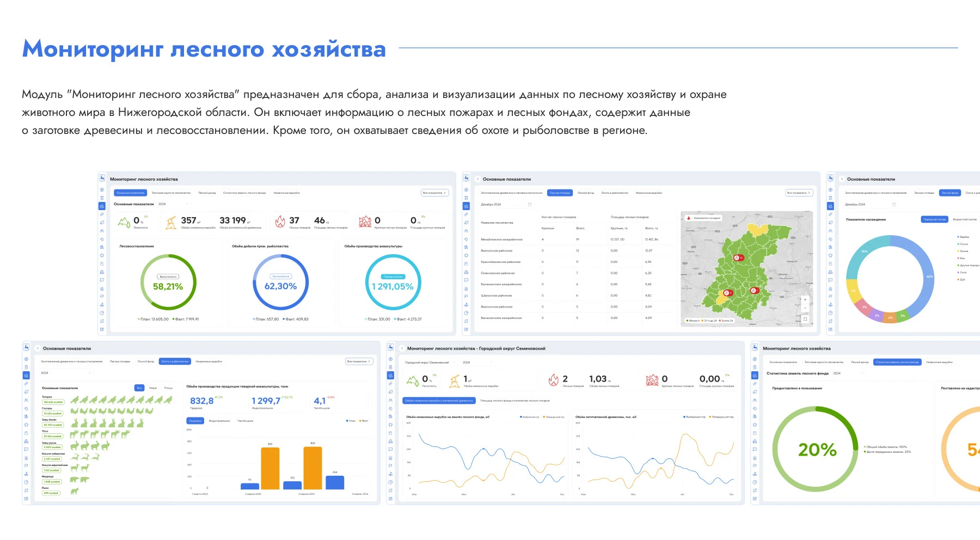Click the red fire marker labeled 10 on map

[x=738, y=257]
